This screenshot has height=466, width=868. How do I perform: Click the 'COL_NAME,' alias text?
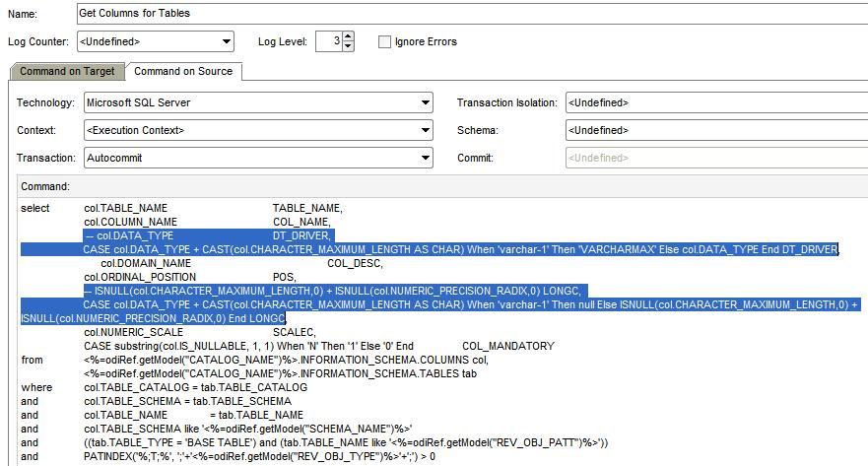(301, 222)
